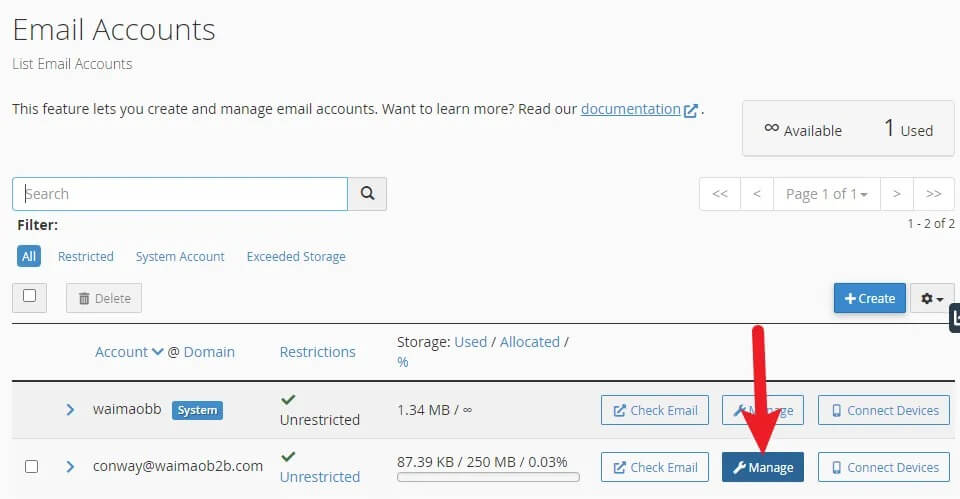Viewport: 960px width, 499px height.
Task: Check Email for waimaobb system account
Action: [x=655, y=410]
